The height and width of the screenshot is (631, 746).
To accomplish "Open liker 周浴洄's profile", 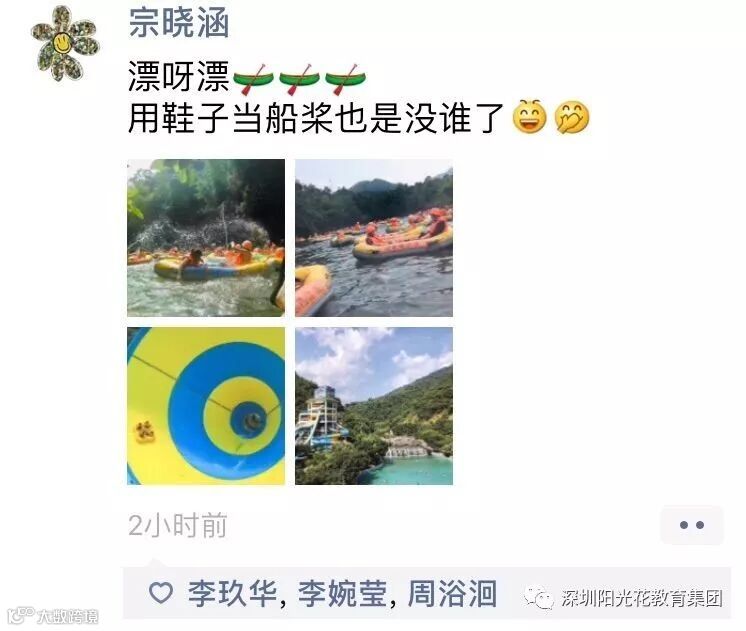I will [x=452, y=593].
